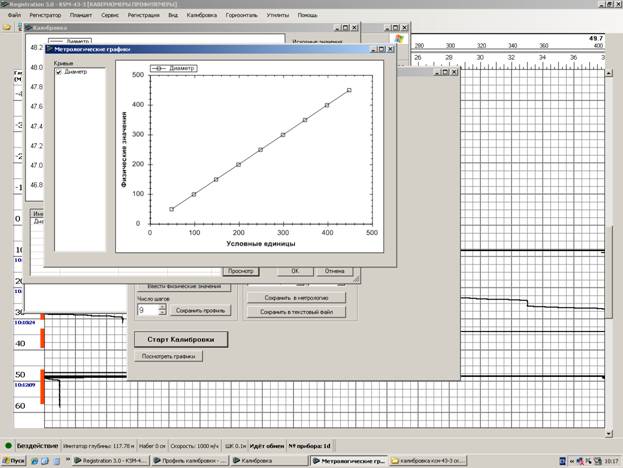
Task: Click Internet Explorer quick launch icon
Action: point(35,461)
